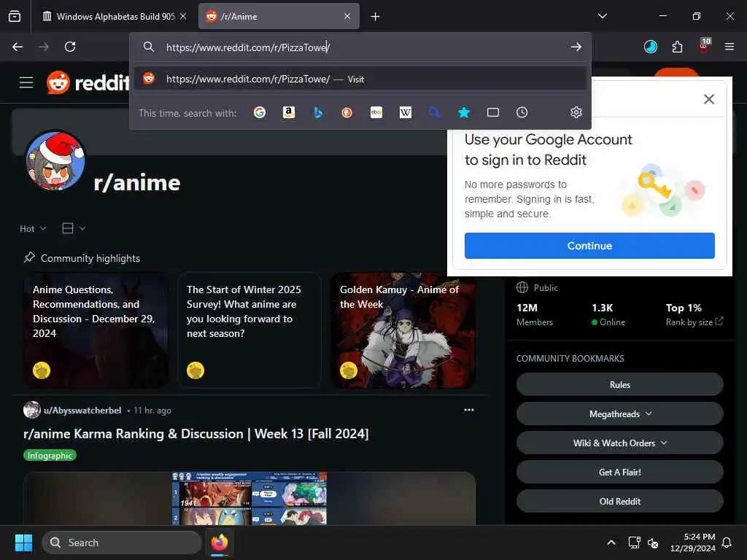Open u/Abysswatcherbel profile
The height and width of the screenshot is (560, 747).
82,411
